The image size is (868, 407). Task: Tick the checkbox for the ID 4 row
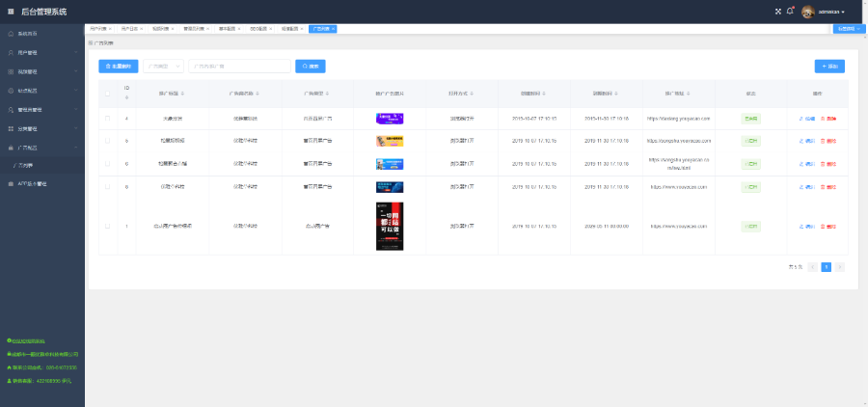(x=107, y=119)
